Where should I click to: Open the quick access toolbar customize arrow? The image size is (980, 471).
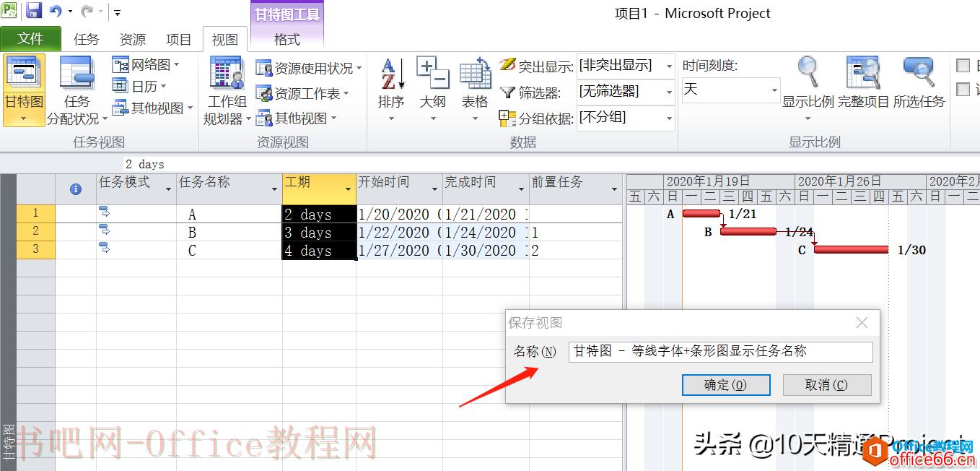pos(117,12)
